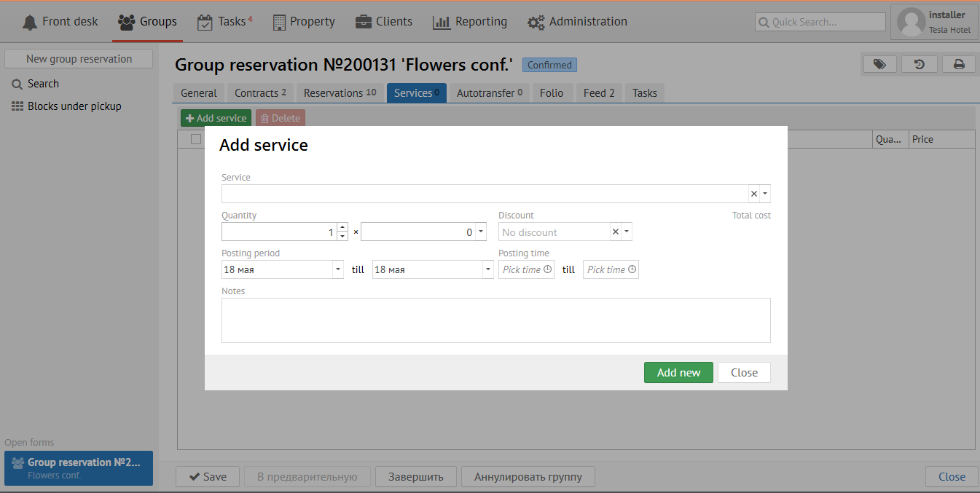This screenshot has height=493, width=980.
Task: Expand the Discount dropdown
Action: [x=627, y=232]
